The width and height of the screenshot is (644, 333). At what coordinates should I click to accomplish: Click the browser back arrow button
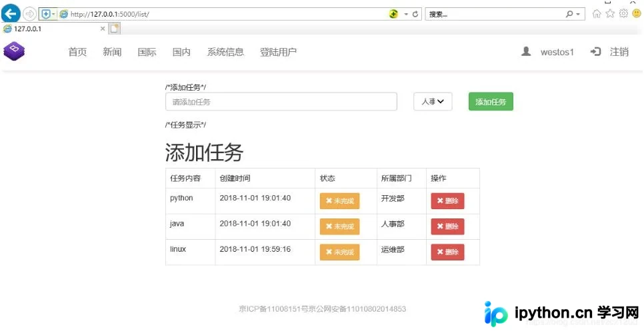click(10, 13)
